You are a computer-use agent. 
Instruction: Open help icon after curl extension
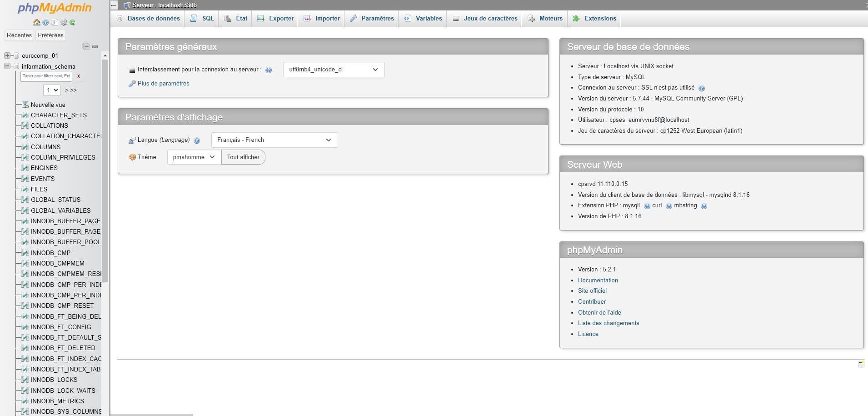point(669,206)
